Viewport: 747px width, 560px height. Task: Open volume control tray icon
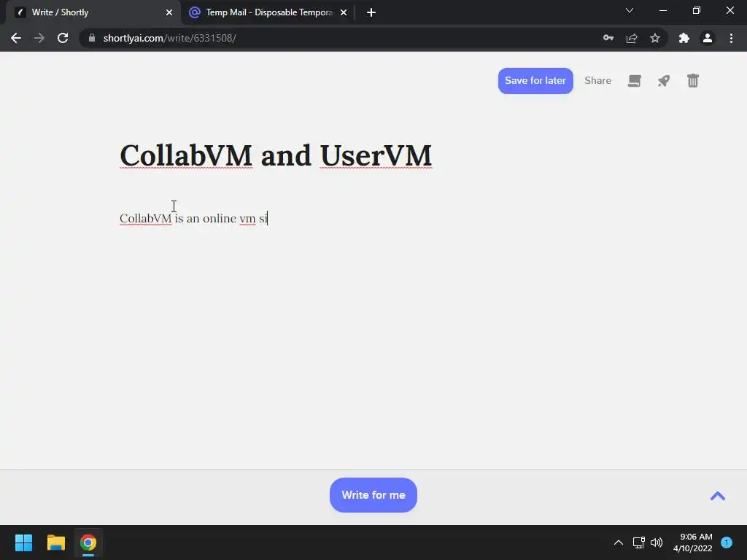pyautogui.click(x=657, y=542)
